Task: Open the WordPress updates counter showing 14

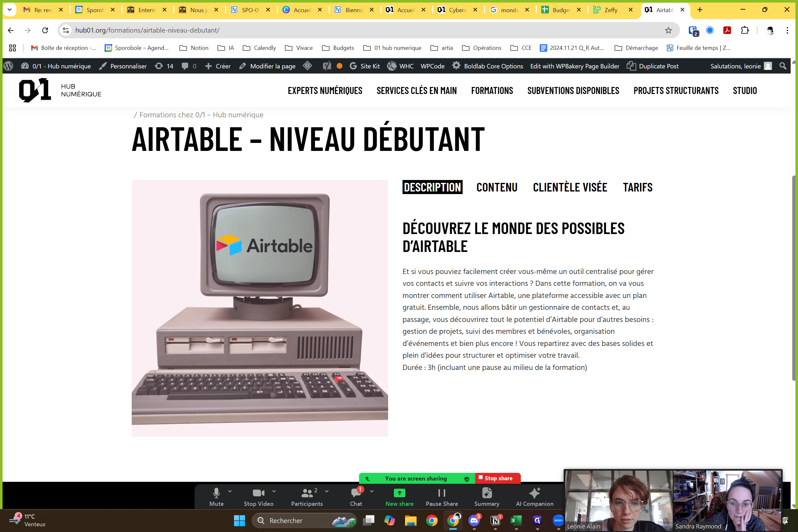Action: click(164, 66)
